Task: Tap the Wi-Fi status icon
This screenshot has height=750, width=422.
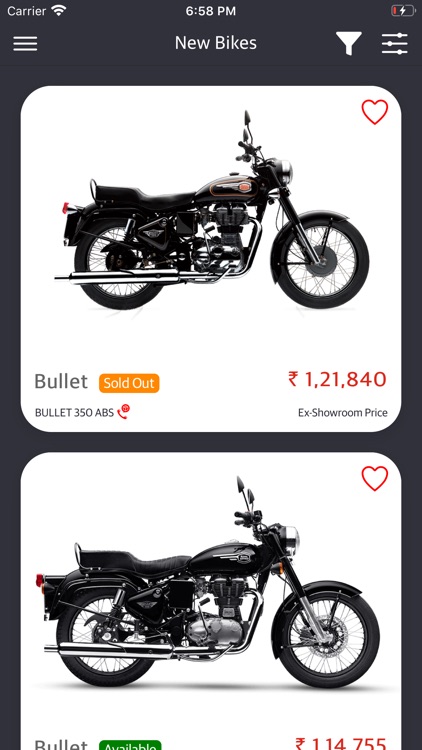Action: [x=59, y=11]
